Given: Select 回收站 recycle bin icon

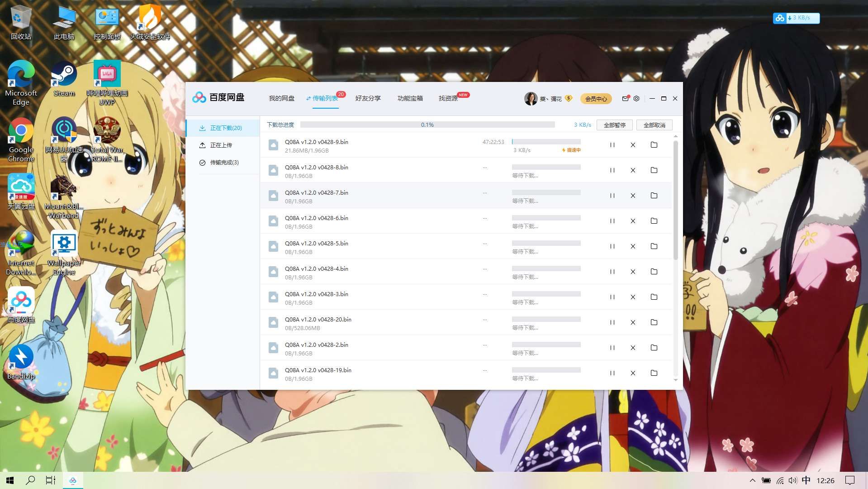Looking at the screenshot, I should pos(21,23).
